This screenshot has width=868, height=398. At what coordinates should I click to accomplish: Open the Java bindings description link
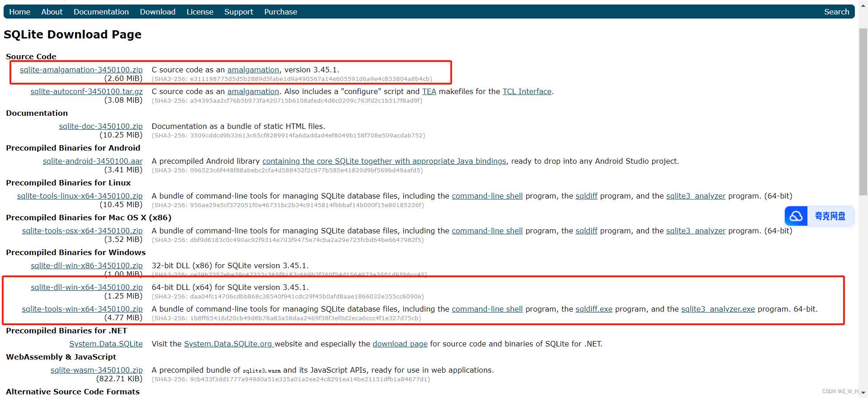[384, 161]
